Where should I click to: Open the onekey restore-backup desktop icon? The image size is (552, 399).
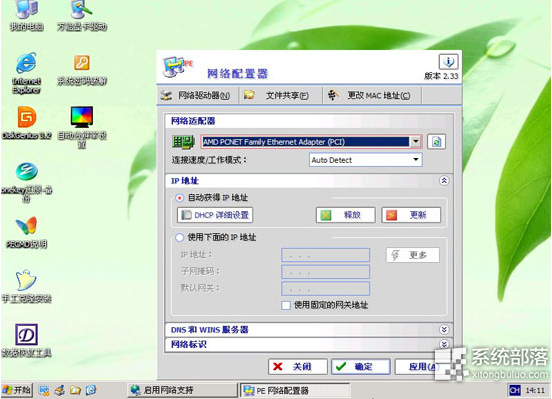coord(27,182)
